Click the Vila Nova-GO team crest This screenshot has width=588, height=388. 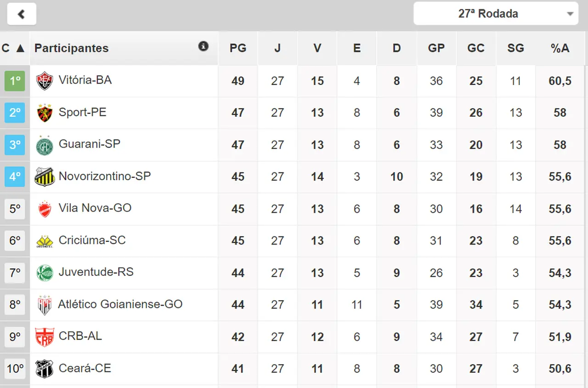click(x=45, y=209)
